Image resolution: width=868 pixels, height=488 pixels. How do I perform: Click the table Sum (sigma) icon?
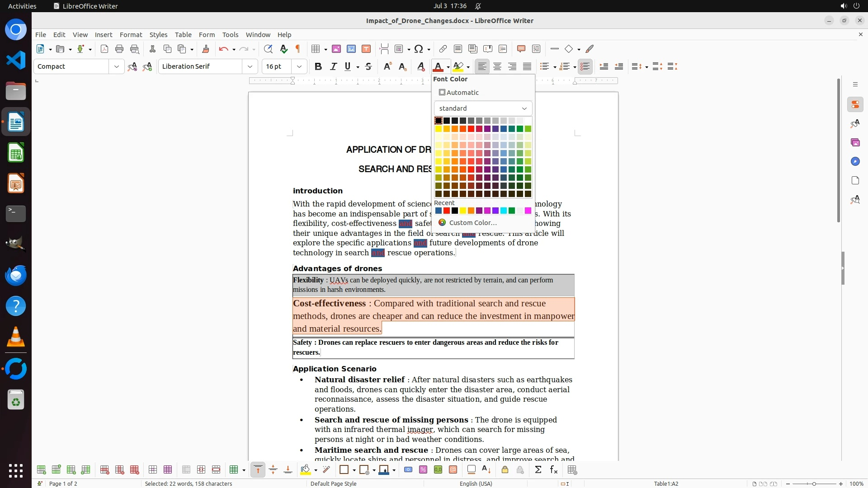[x=538, y=470]
